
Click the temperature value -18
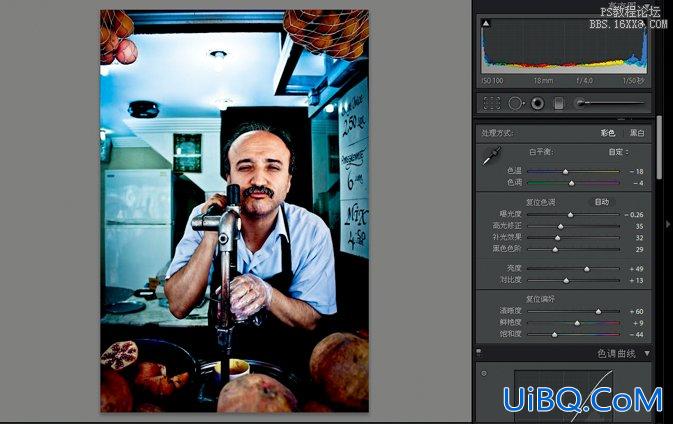point(637,171)
